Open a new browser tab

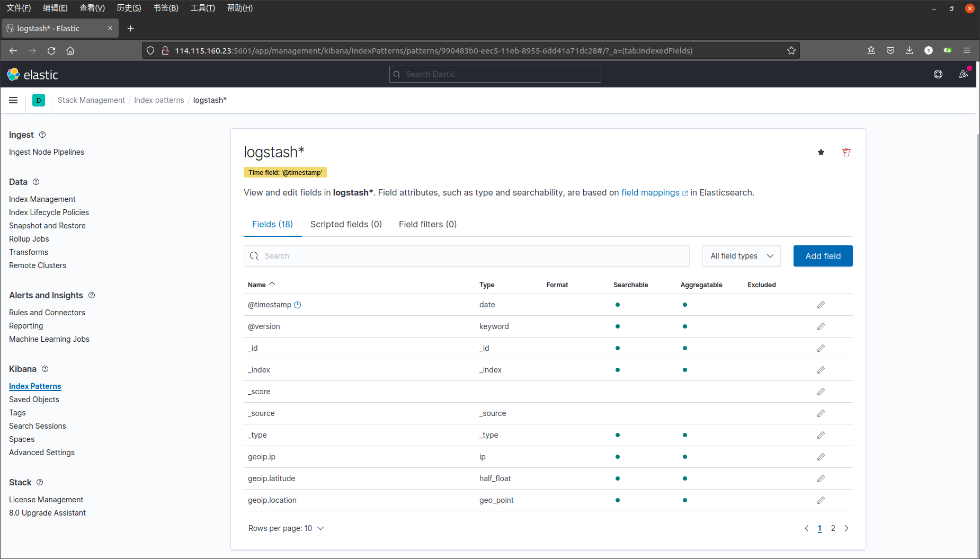130,29
